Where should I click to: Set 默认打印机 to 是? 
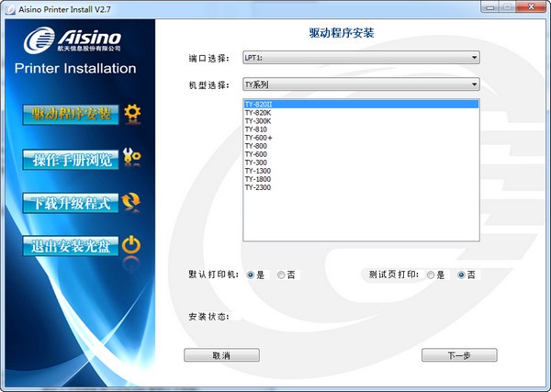251,274
